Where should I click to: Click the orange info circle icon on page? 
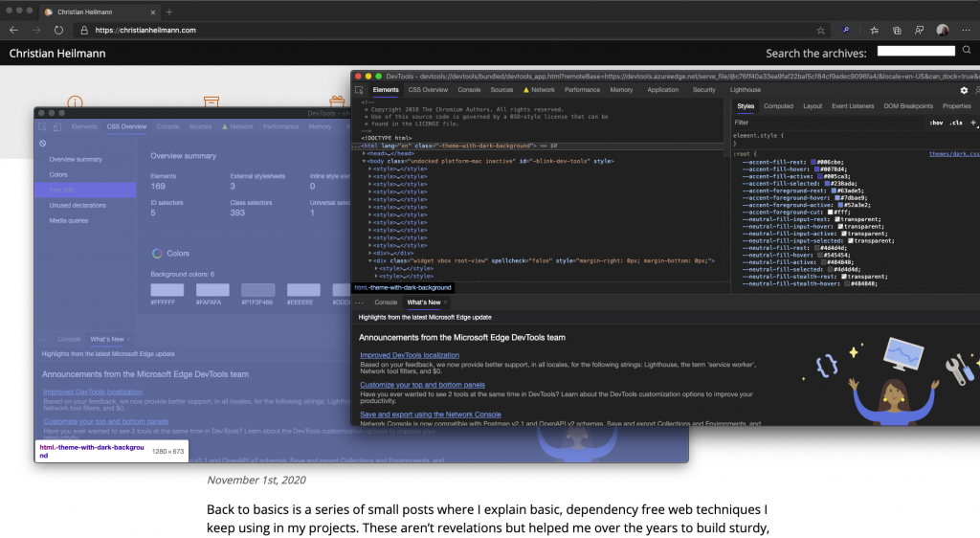tap(75, 101)
